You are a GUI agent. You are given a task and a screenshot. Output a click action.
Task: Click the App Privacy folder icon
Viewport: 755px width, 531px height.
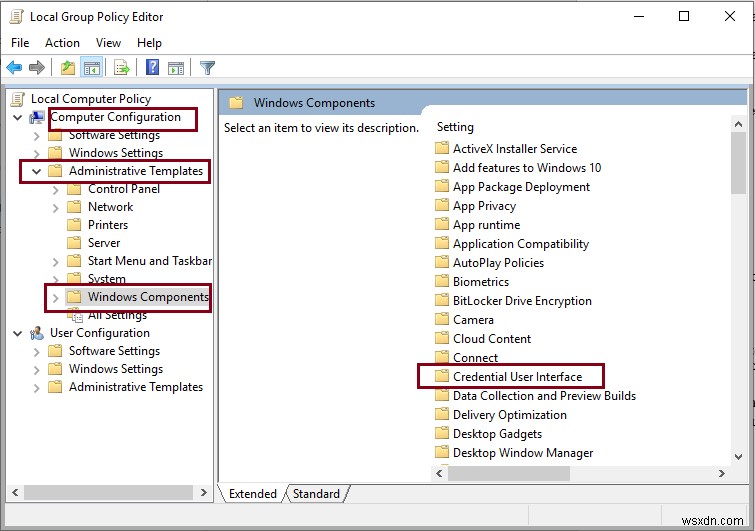[x=442, y=205]
